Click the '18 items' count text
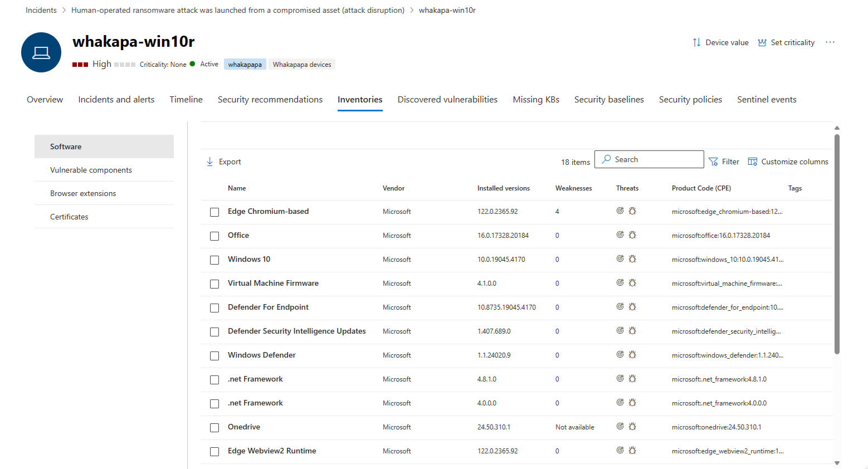The width and height of the screenshot is (868, 469). (x=576, y=162)
